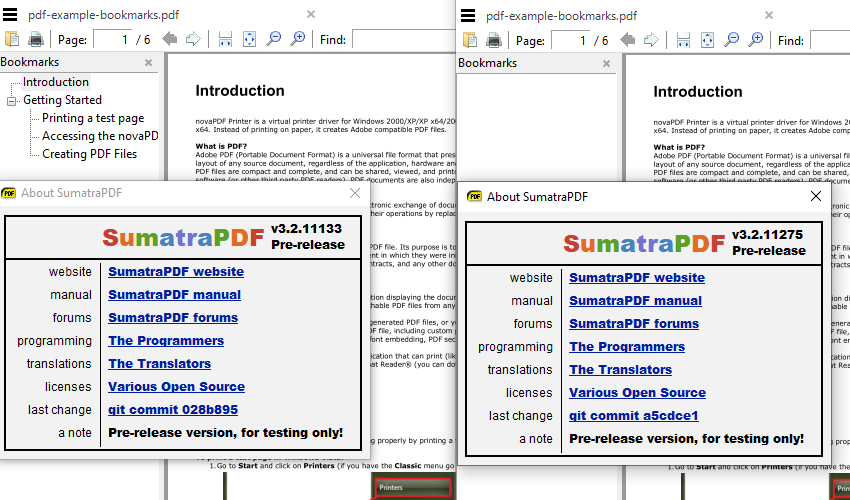The width and height of the screenshot is (850, 500).
Task: Close right About SumatraPDF dialog
Action: pyautogui.click(x=816, y=196)
